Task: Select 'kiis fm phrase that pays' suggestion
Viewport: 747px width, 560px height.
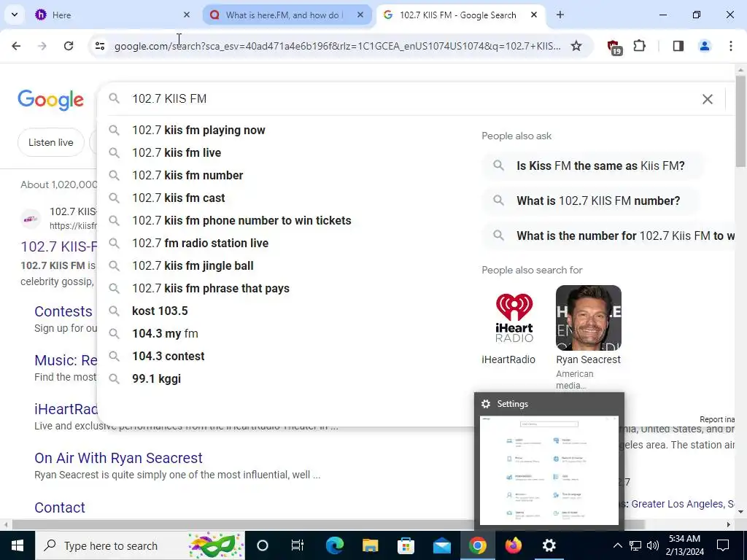Action: point(211,288)
